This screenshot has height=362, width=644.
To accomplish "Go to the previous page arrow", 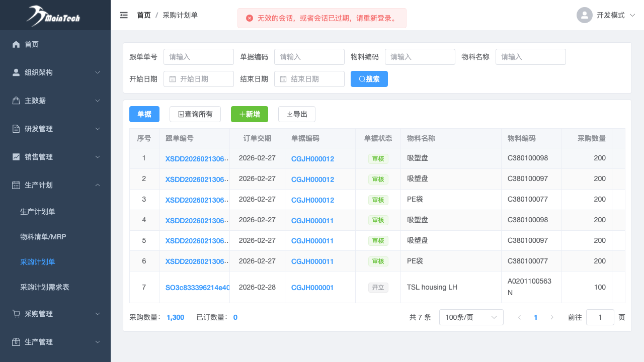I will pyautogui.click(x=519, y=317).
